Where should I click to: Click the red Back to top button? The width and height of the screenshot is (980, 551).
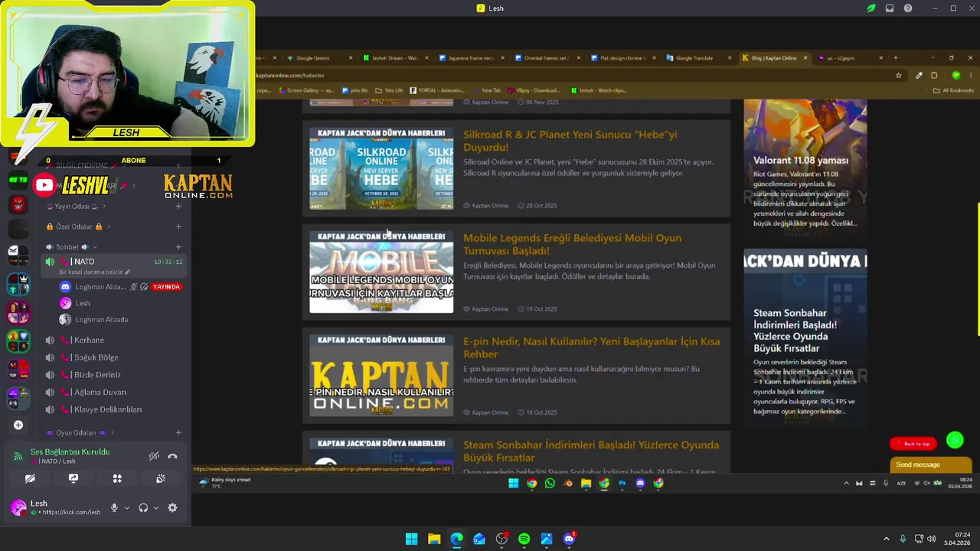913,444
